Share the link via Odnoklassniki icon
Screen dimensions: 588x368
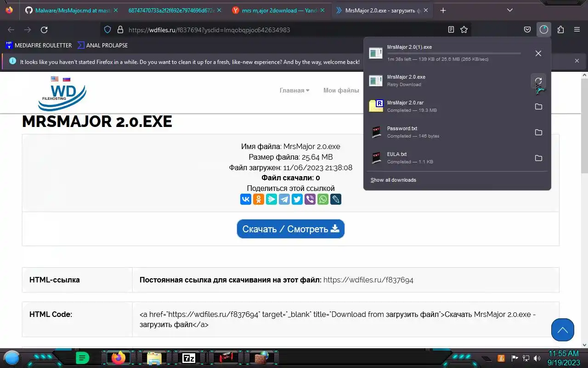259,199
